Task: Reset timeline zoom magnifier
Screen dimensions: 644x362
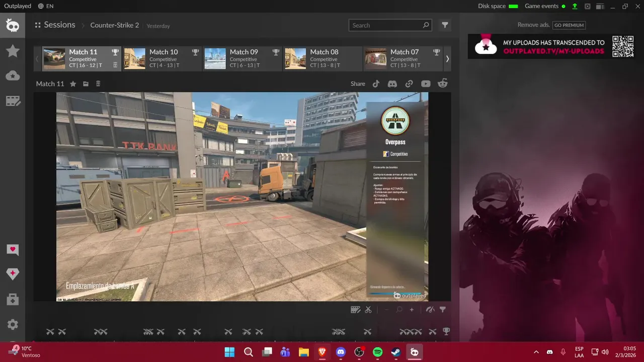Action: point(399,310)
